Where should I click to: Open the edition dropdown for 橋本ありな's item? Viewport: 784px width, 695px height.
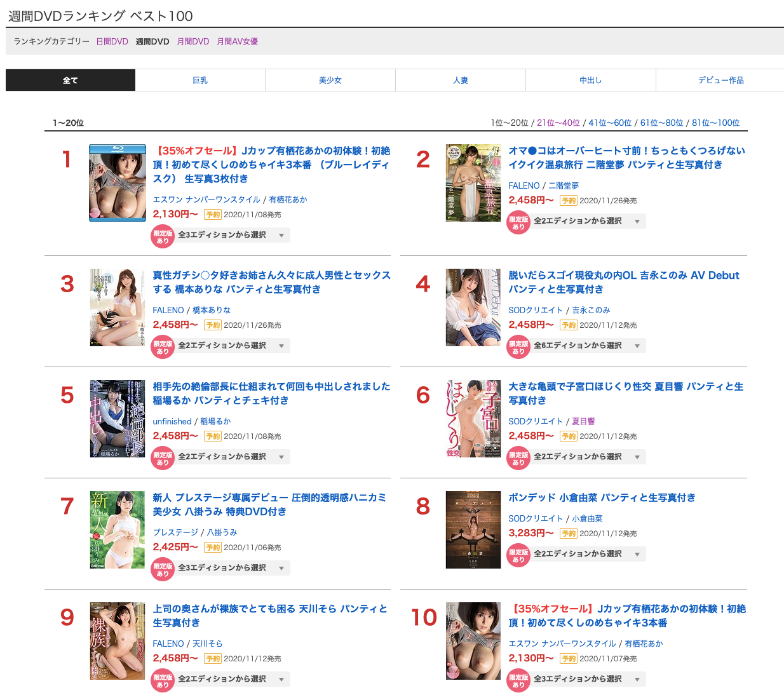click(x=232, y=346)
